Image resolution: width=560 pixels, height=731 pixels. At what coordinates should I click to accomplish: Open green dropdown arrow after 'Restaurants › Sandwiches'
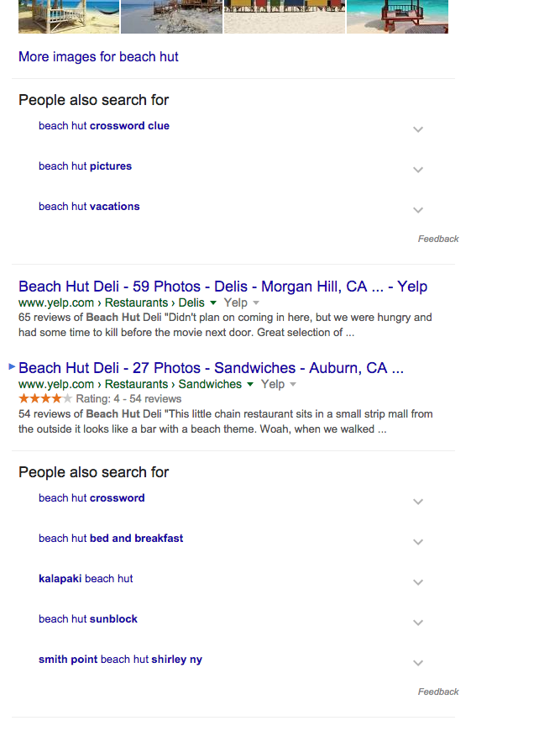(x=250, y=384)
